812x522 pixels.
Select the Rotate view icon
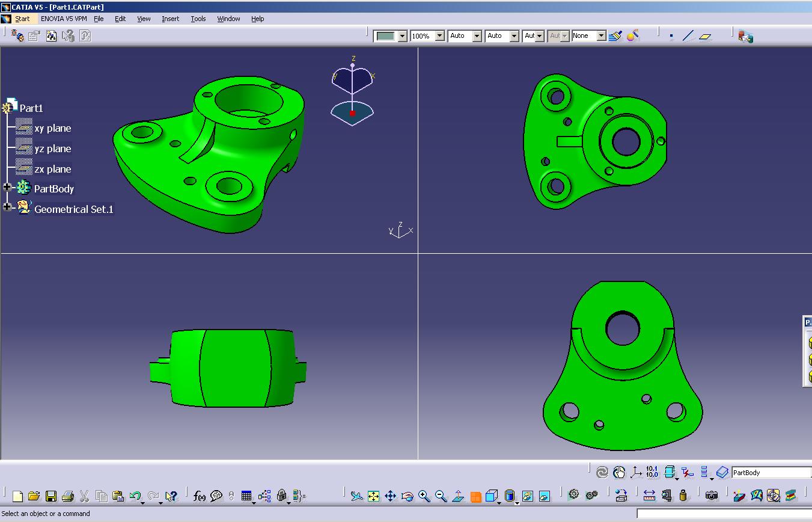[x=407, y=496]
